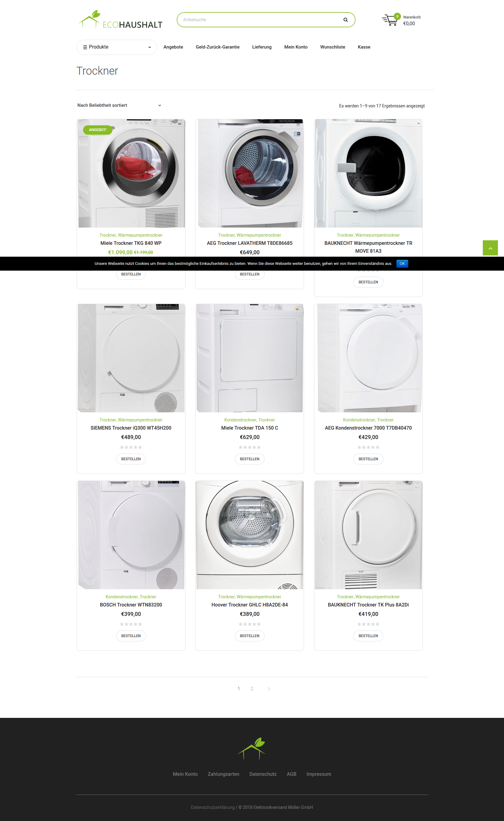This screenshot has width=504, height=821.
Task: Click the EcoHaushalt header logo
Action: 120,19
